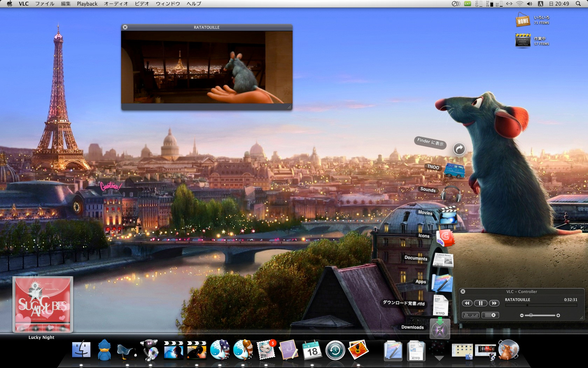Rewind using the VLC Controller rewind button
Image resolution: width=588 pixels, height=368 pixels.
pos(467,303)
